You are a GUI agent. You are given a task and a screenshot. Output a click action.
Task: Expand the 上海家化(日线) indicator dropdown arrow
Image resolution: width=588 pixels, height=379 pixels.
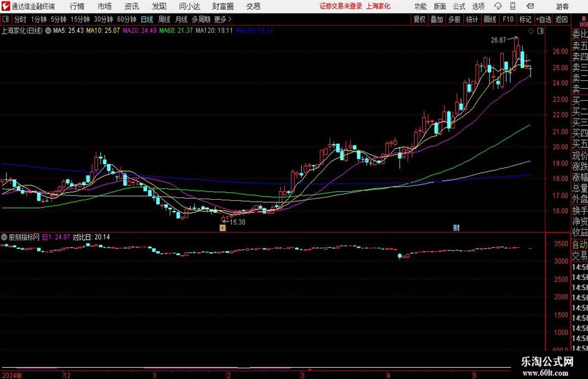pos(48,30)
